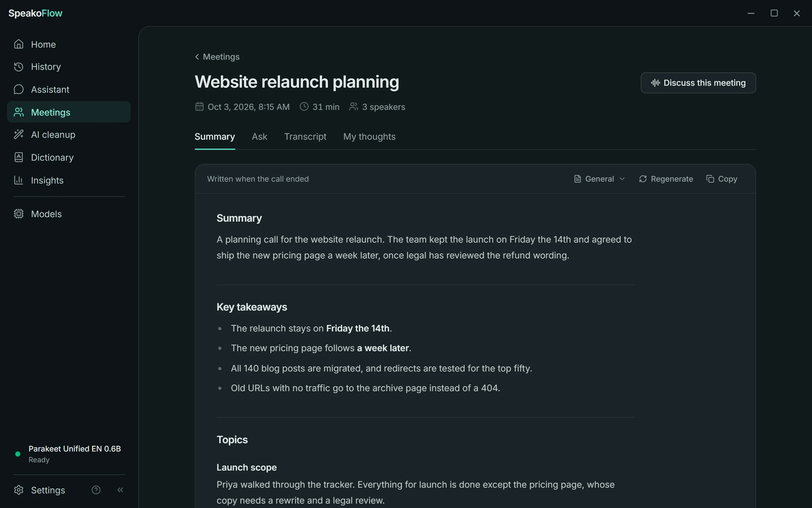Click the AI cleanup magic wand icon
This screenshot has width=812, height=508.
[x=19, y=134]
